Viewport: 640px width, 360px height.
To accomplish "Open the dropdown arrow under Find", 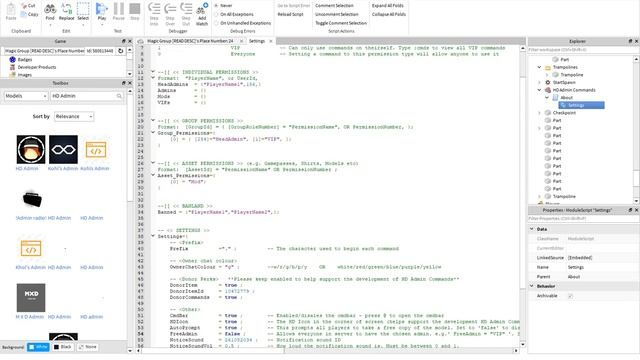I will (x=50, y=25).
